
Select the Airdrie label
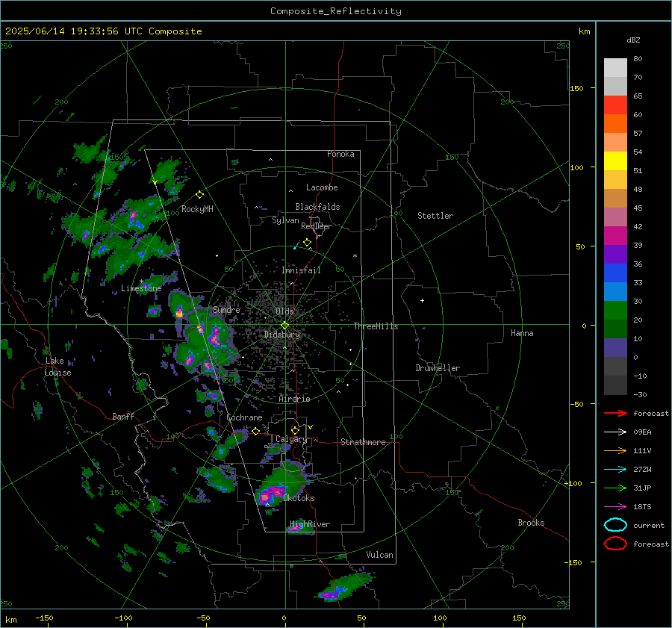pos(294,399)
